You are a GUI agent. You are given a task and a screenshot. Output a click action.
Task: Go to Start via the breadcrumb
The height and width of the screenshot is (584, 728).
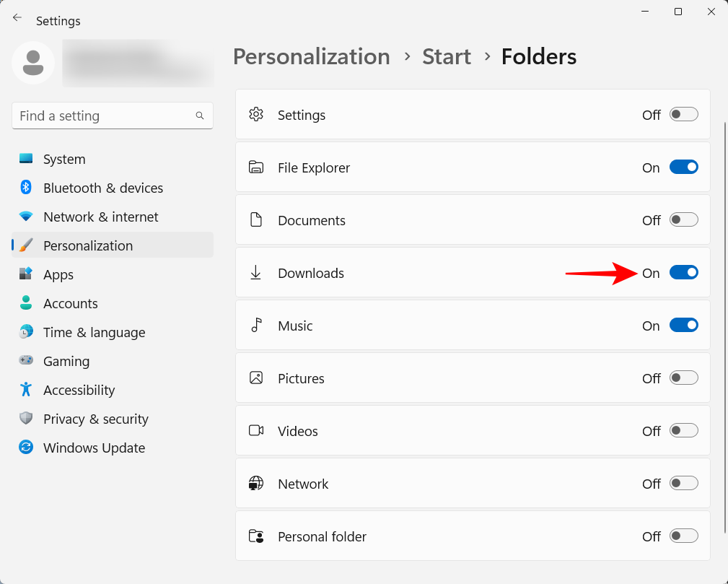pyautogui.click(x=446, y=56)
